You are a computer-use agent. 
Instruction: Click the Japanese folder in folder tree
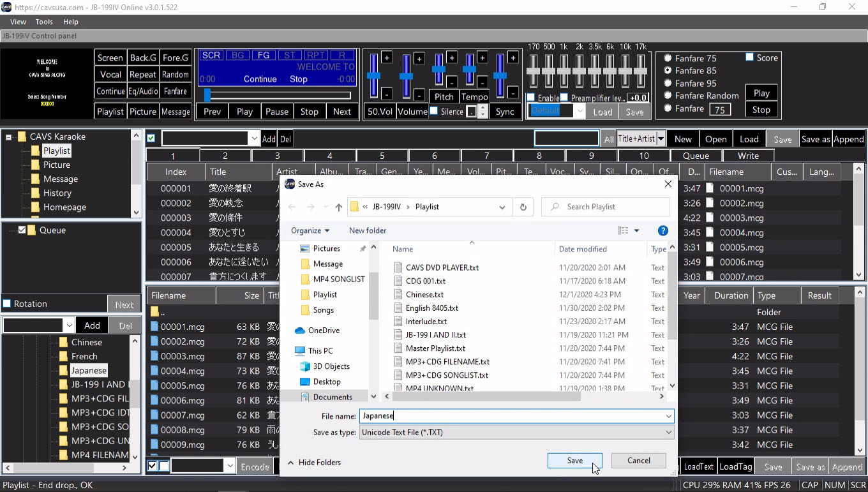88,371
